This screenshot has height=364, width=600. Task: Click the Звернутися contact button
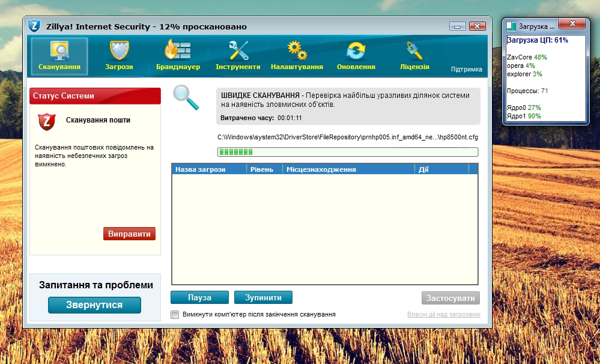click(94, 305)
